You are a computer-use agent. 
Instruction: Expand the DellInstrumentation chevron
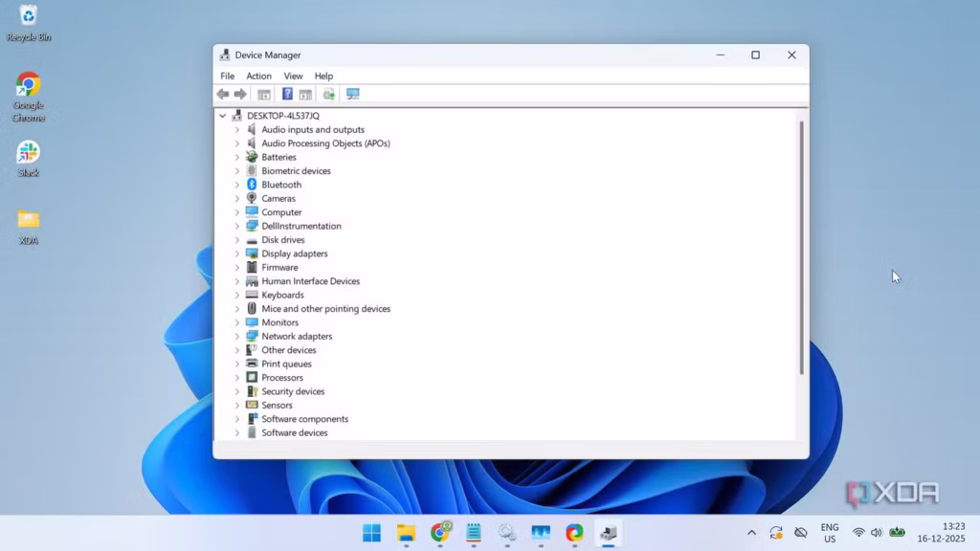237,226
